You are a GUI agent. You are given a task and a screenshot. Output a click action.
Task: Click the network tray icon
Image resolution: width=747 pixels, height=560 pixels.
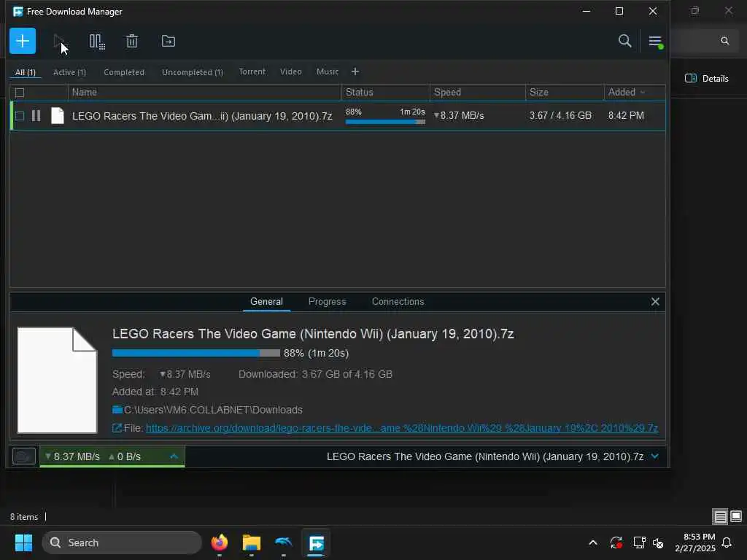(x=639, y=542)
